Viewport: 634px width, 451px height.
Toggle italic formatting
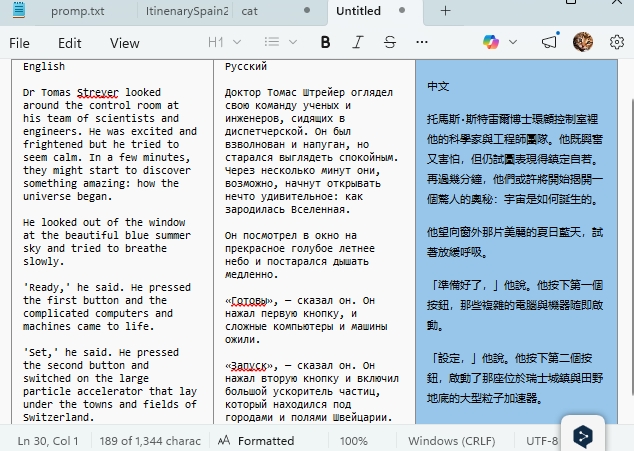pos(357,42)
